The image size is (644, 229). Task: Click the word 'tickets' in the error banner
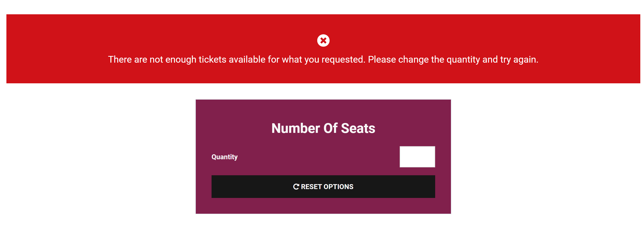pyautogui.click(x=212, y=60)
